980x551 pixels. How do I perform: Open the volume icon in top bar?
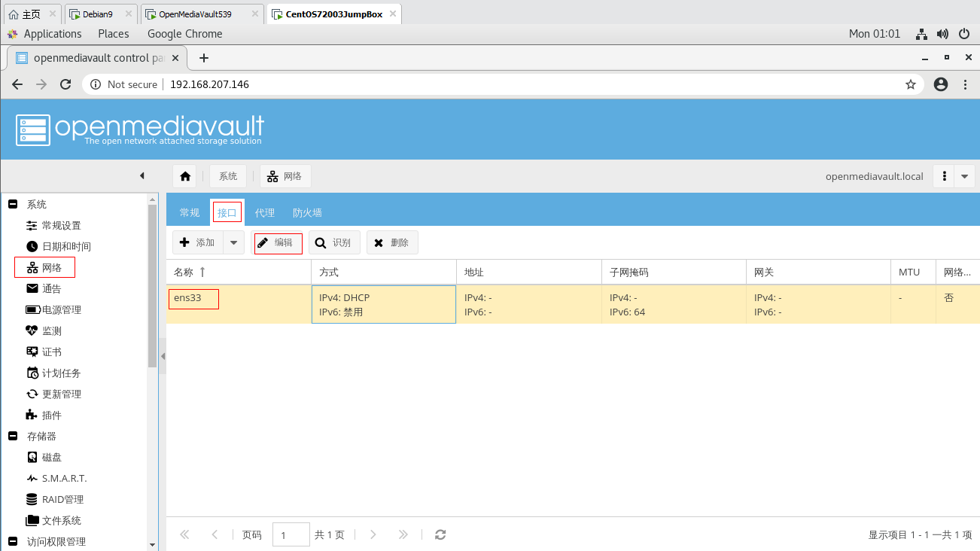pos(942,34)
